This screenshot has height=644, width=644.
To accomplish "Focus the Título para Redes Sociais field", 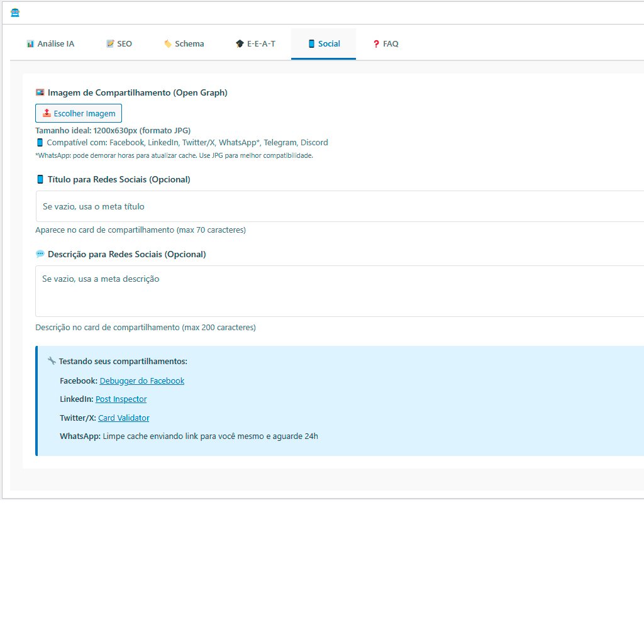I will click(x=340, y=206).
